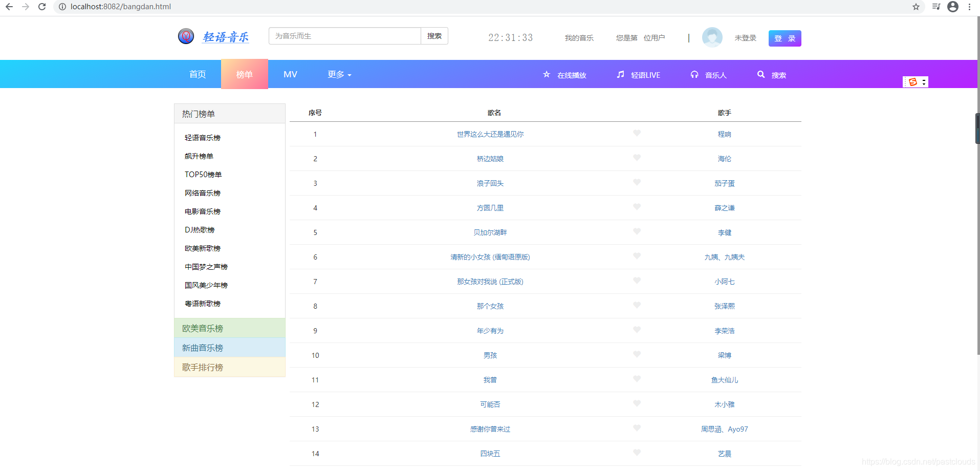980x471 pixels.
Task: Open the browser profile icon
Action: click(x=953, y=7)
